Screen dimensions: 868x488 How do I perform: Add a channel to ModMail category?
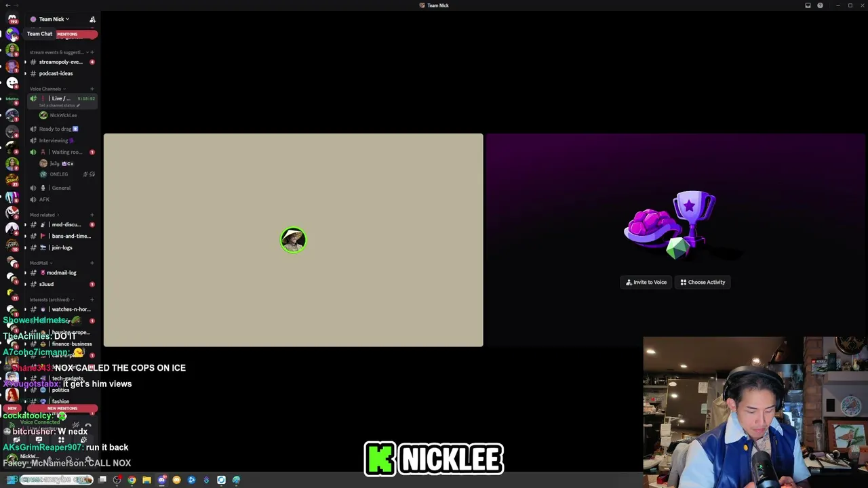[x=92, y=264]
